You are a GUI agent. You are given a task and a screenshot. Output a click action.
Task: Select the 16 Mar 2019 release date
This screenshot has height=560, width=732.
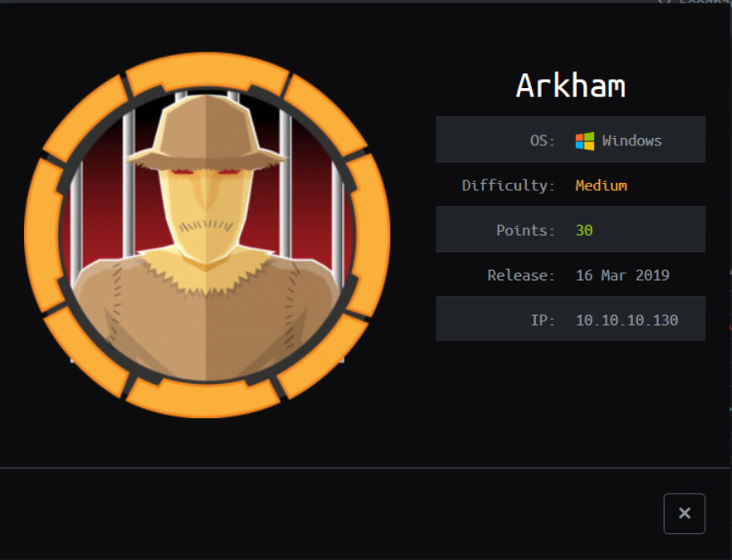tap(622, 275)
